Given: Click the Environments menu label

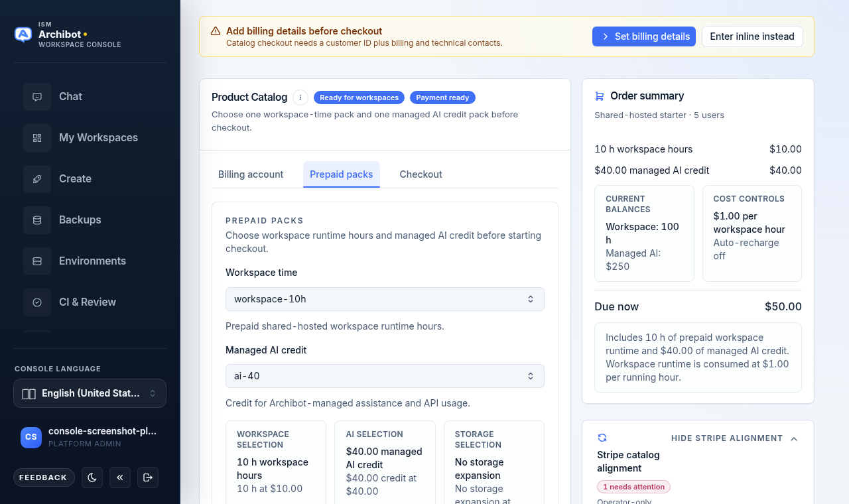Looking at the screenshot, I should pyautogui.click(x=92, y=261).
